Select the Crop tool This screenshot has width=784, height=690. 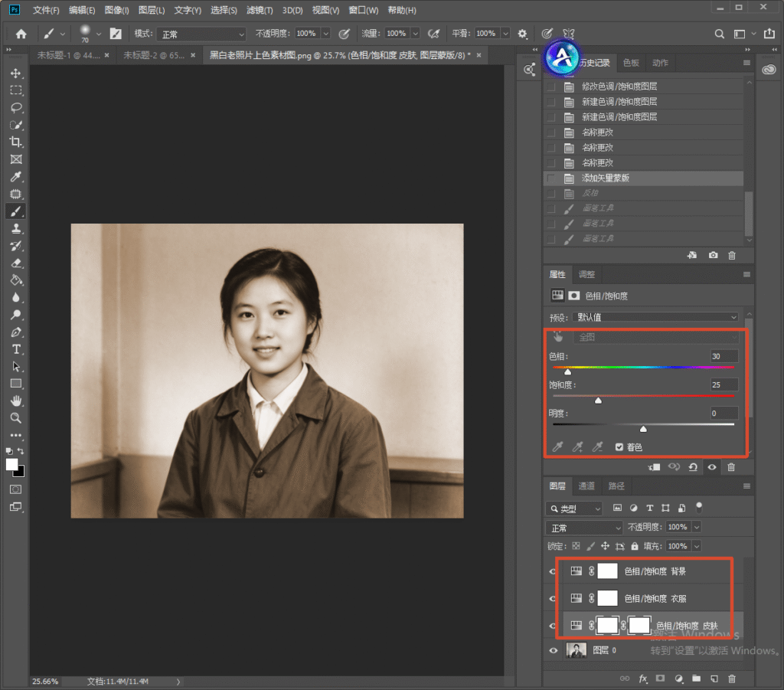[x=16, y=142]
